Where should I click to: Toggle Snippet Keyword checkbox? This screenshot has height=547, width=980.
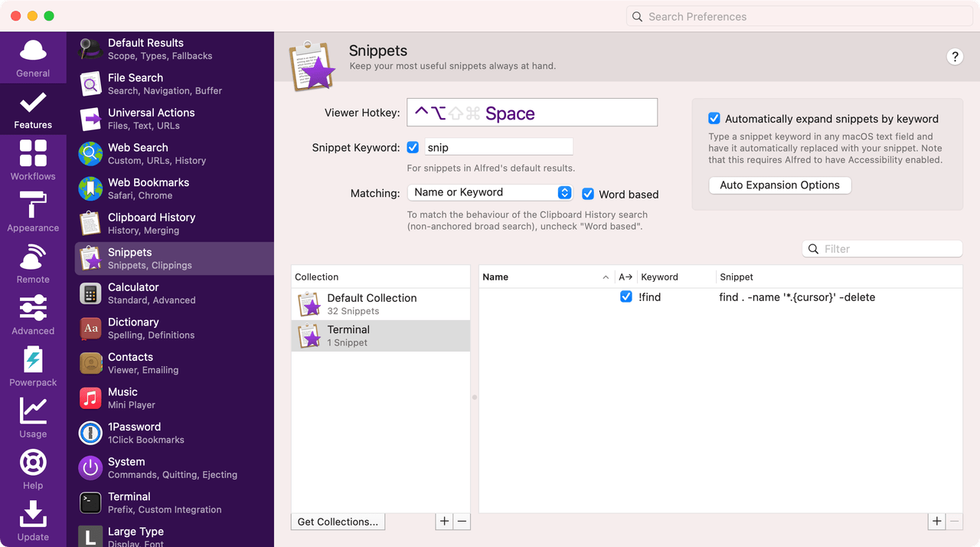pyautogui.click(x=413, y=147)
